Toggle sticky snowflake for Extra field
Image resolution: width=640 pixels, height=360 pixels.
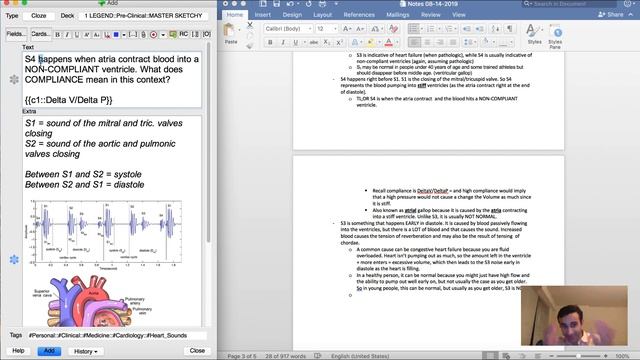pos(14,260)
